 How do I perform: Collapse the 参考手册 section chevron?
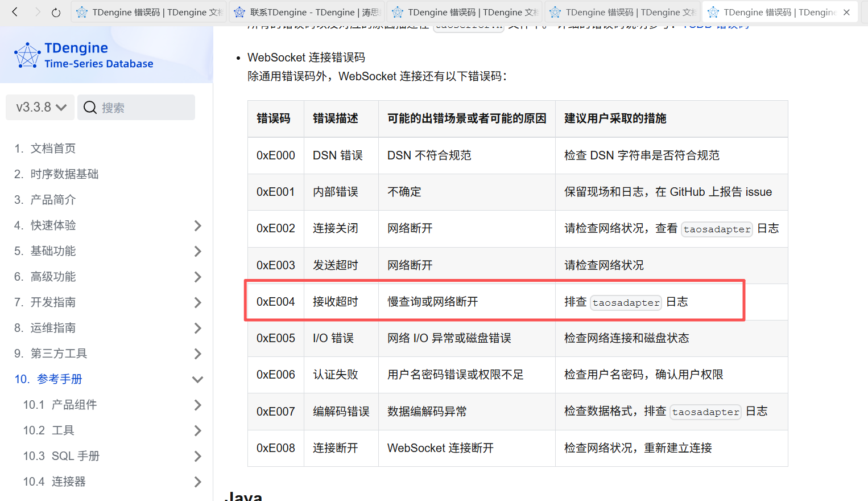pyautogui.click(x=197, y=379)
